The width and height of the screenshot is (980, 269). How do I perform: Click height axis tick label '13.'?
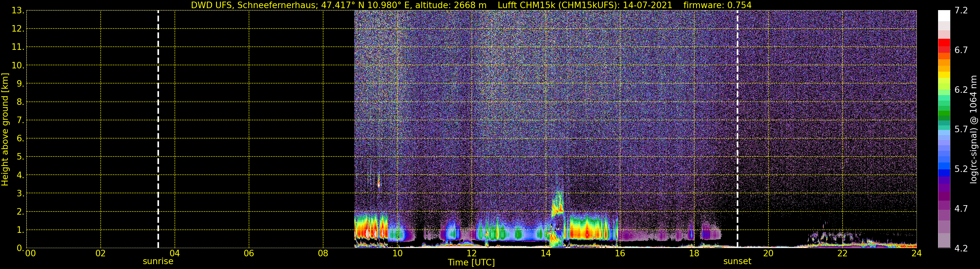18,11
